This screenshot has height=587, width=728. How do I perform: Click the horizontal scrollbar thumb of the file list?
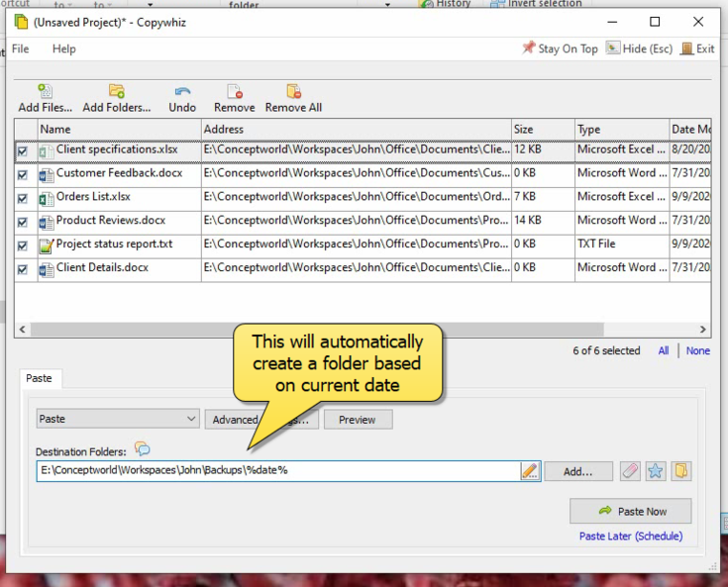[317, 329]
